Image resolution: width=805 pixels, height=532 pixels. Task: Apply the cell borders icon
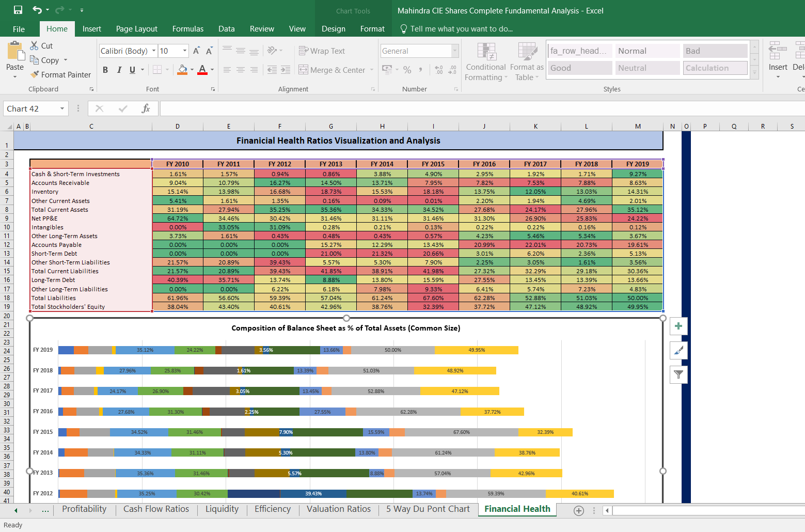click(157, 70)
